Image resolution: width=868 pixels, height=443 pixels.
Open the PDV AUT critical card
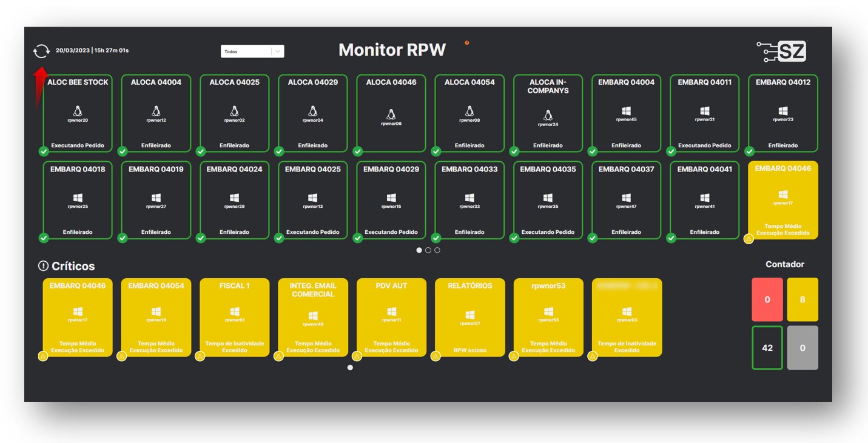(x=391, y=317)
